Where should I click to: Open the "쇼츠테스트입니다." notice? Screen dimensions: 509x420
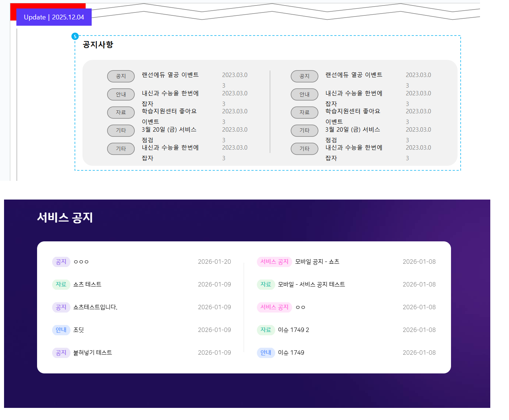point(95,307)
